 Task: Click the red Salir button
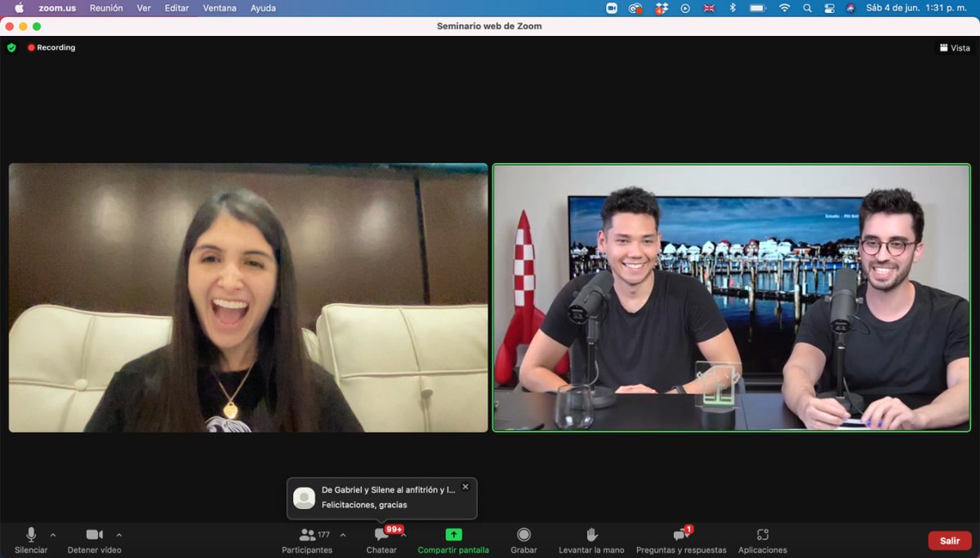(x=950, y=540)
